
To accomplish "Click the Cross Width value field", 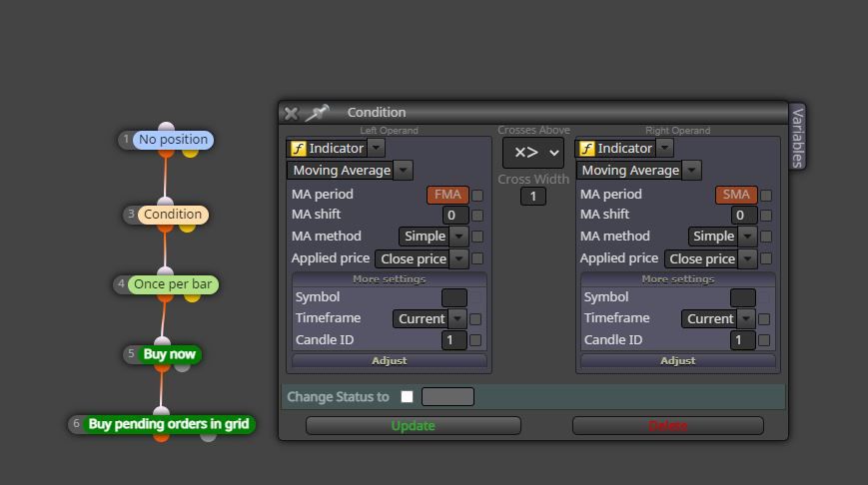I will tap(533, 197).
